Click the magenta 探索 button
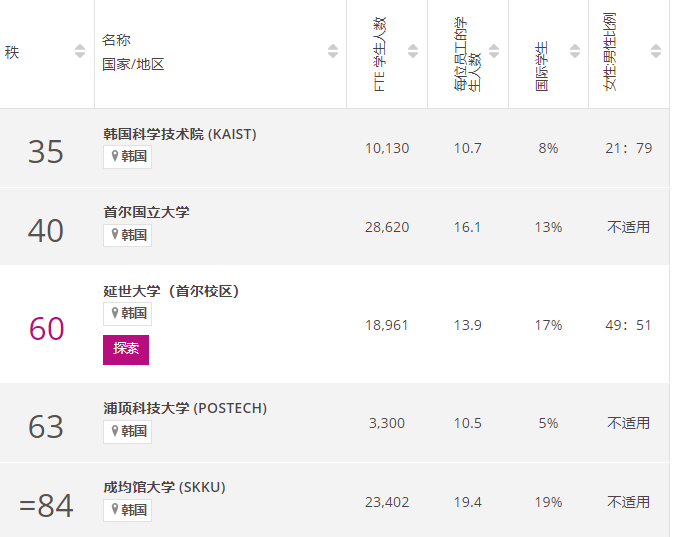This screenshot has height=537, width=673. click(x=126, y=350)
